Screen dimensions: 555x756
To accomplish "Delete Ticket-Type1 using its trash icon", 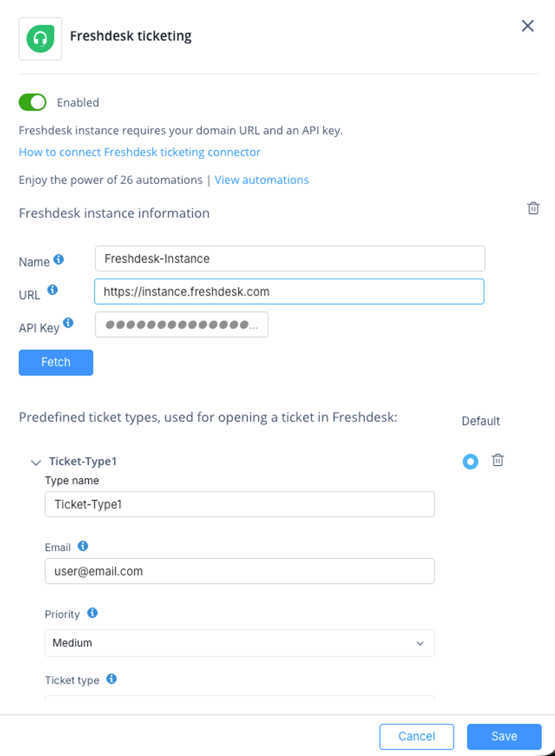I will (x=498, y=460).
